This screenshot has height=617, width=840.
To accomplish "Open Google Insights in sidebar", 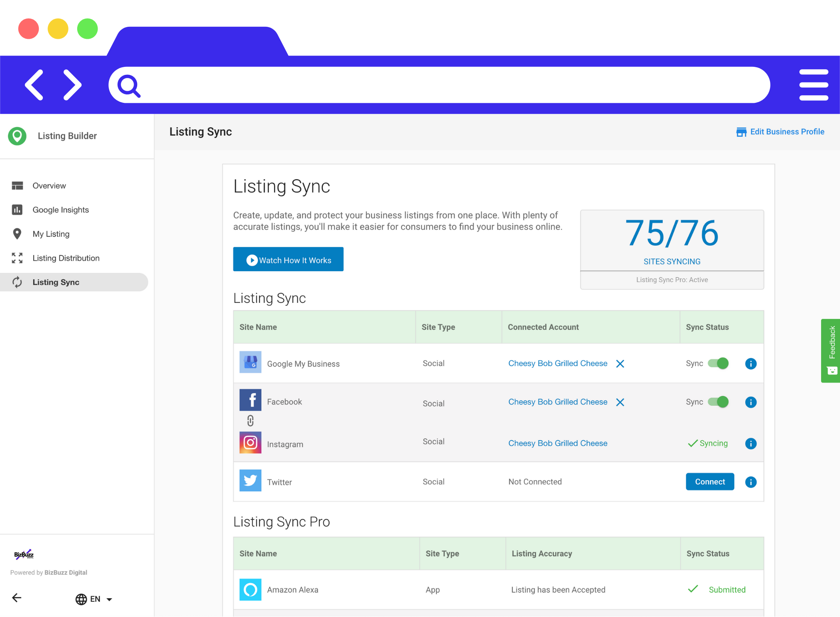I will pos(74,210).
